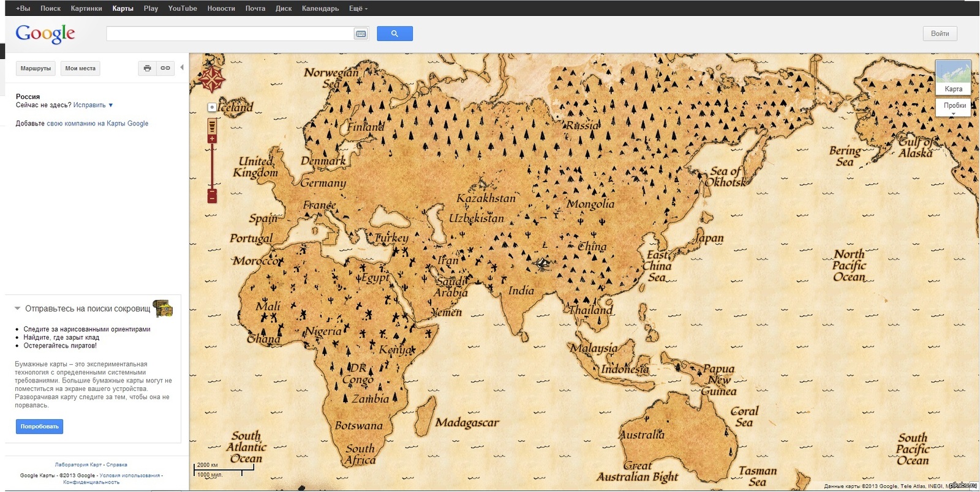Open the Пробки traffic layer dropdown
The image size is (980, 492).
coord(953,107)
